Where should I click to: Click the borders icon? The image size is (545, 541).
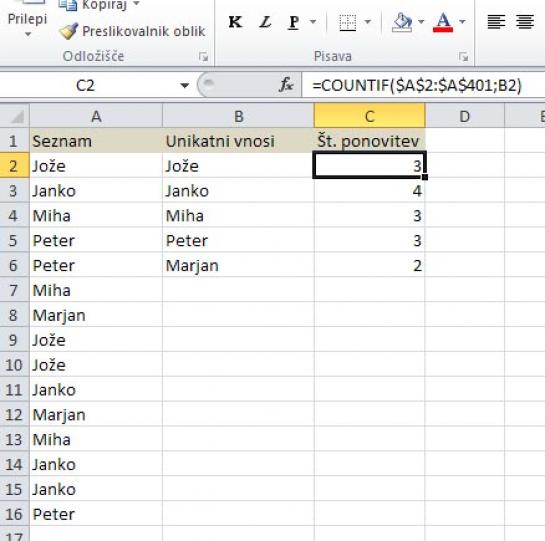347,23
